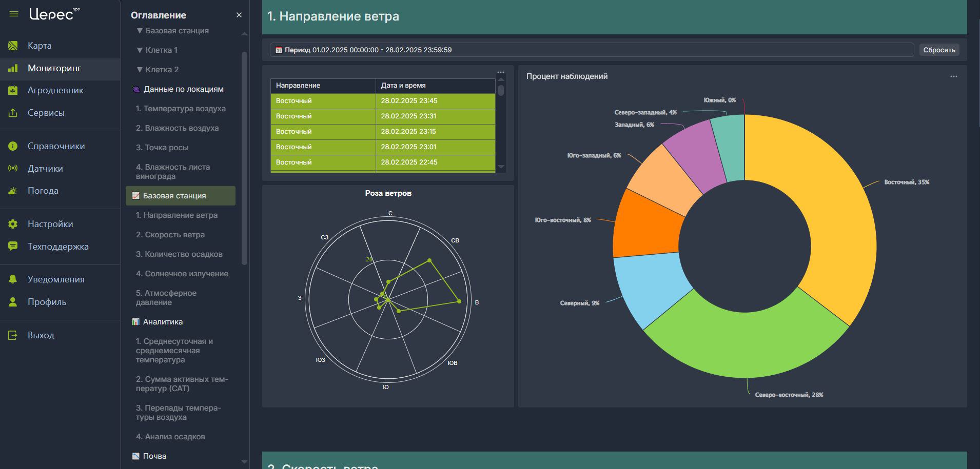This screenshot has height=469, width=980.
Task: Click the Сервисы upload icon
Action: coord(13,113)
